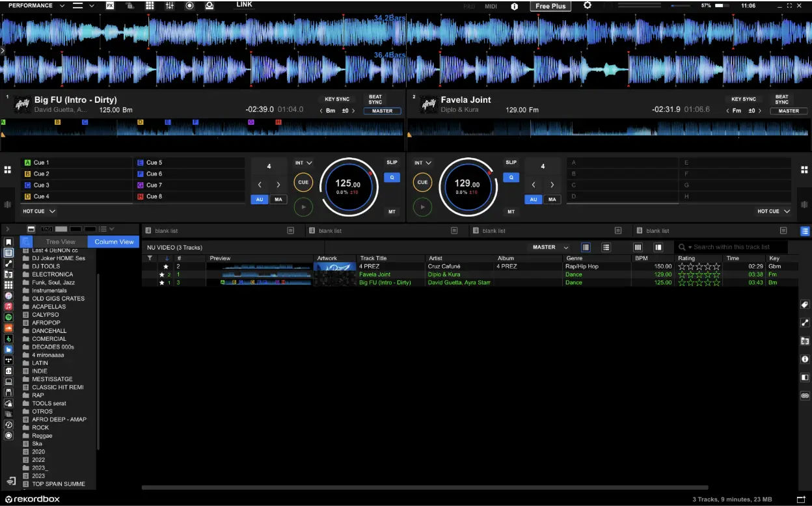Screen dimensions: 812x506
Task: Enable SLIP mode on deck 1
Action: pyautogui.click(x=392, y=163)
